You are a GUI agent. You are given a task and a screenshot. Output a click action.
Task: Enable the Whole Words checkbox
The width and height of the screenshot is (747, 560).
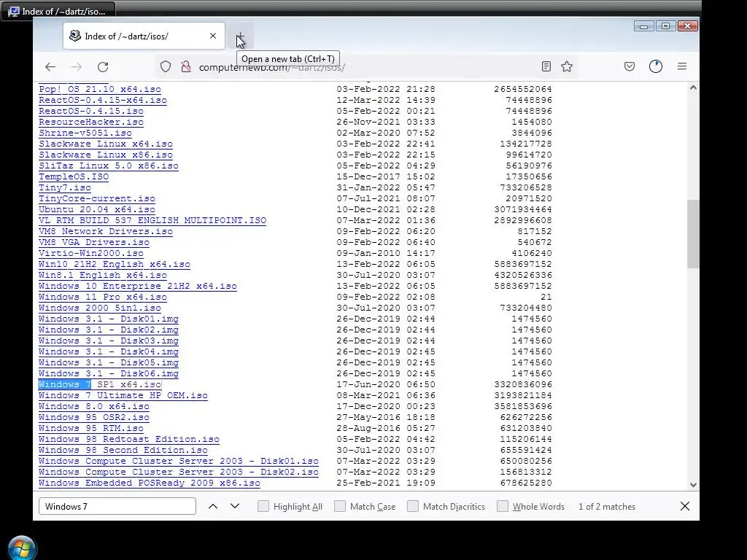503,506
